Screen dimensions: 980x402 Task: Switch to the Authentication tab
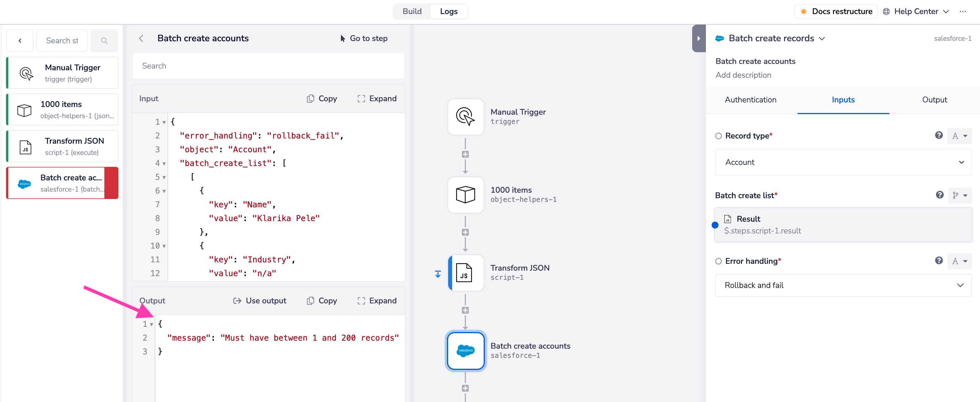pos(750,100)
